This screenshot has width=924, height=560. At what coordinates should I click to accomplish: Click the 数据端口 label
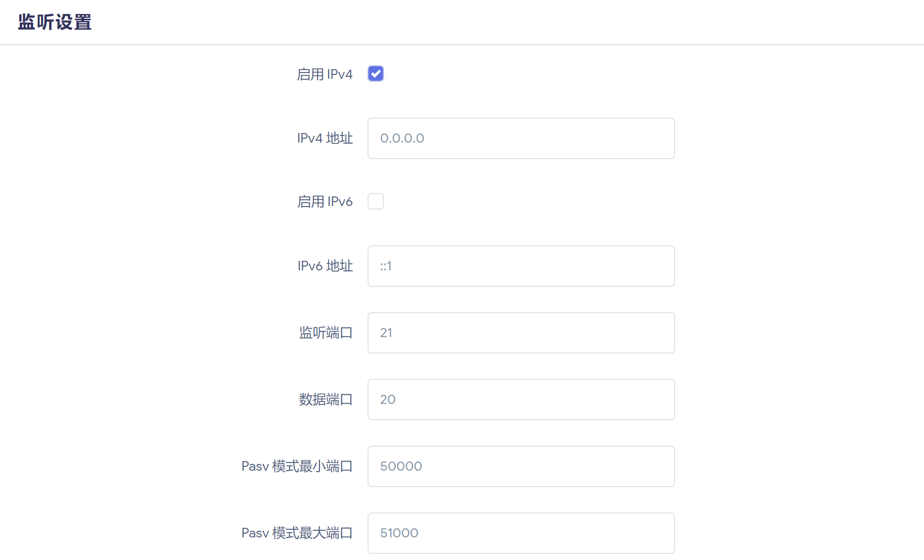(x=326, y=399)
